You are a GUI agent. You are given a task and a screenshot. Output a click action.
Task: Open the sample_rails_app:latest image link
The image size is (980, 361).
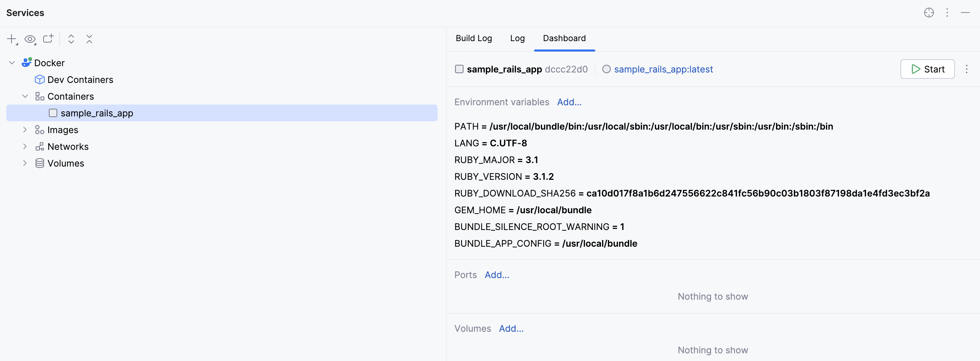[663, 69]
